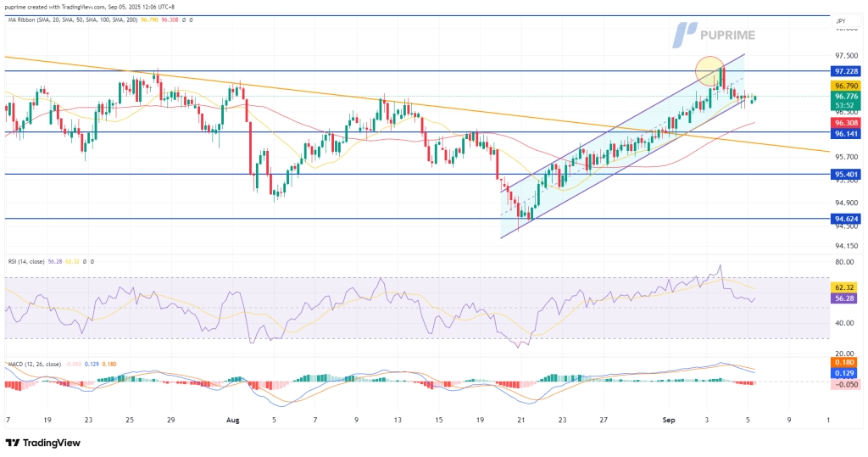
Task: Click the MACD 0.180 signal value label
Action: (x=847, y=363)
